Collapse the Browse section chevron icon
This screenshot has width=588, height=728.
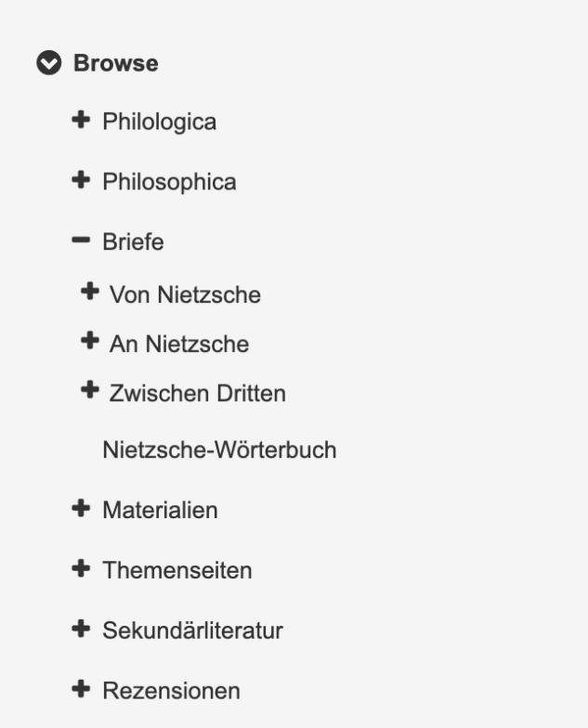[48, 62]
